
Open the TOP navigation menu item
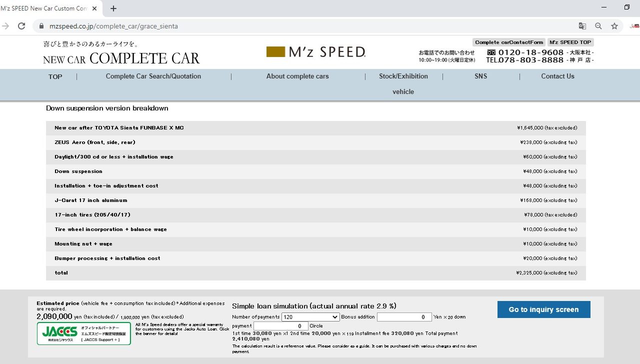55,76
